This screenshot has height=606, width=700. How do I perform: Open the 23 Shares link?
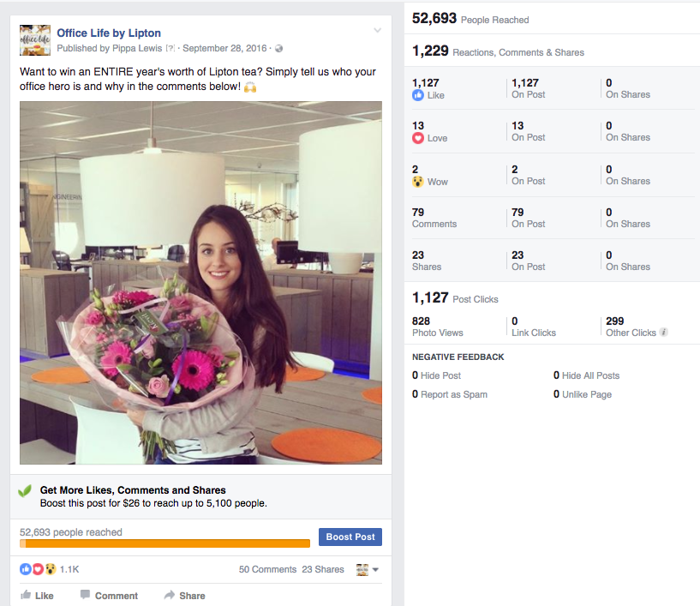323,569
